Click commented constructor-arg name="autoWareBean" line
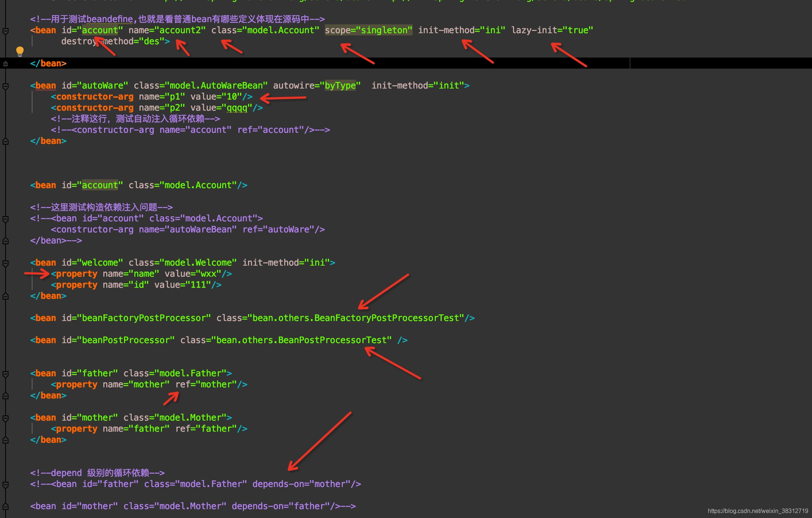The height and width of the screenshot is (518, 812). coord(188,229)
